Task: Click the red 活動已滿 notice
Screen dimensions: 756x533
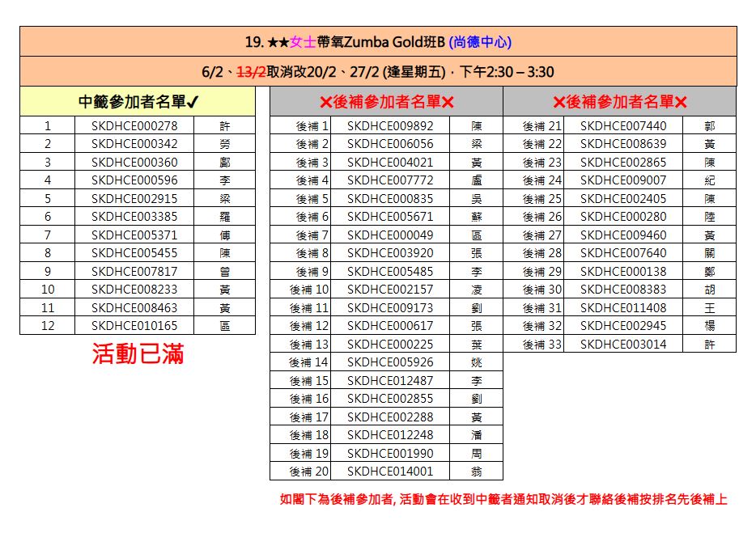Action: point(138,354)
